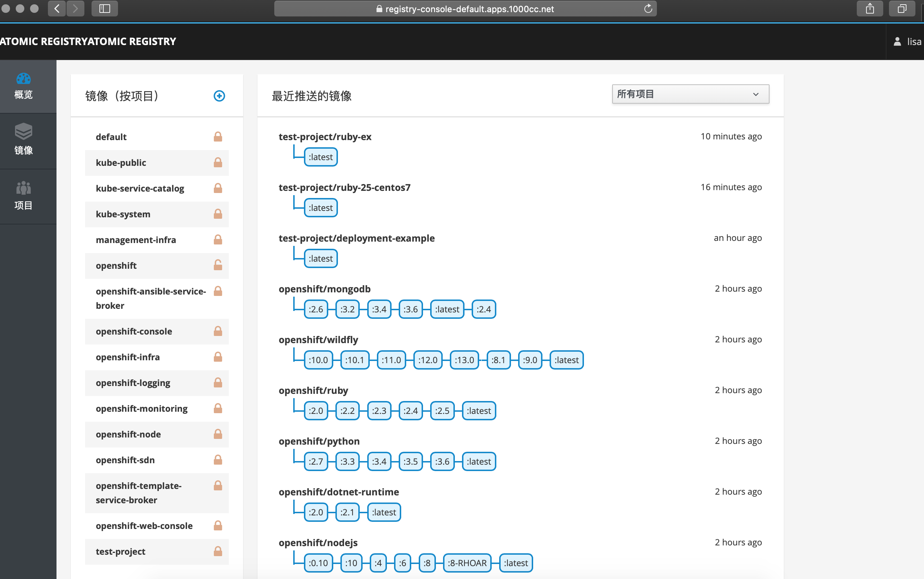Image resolution: width=924 pixels, height=579 pixels.
Task: Open the openshift/mongodb image
Action: [x=324, y=289]
